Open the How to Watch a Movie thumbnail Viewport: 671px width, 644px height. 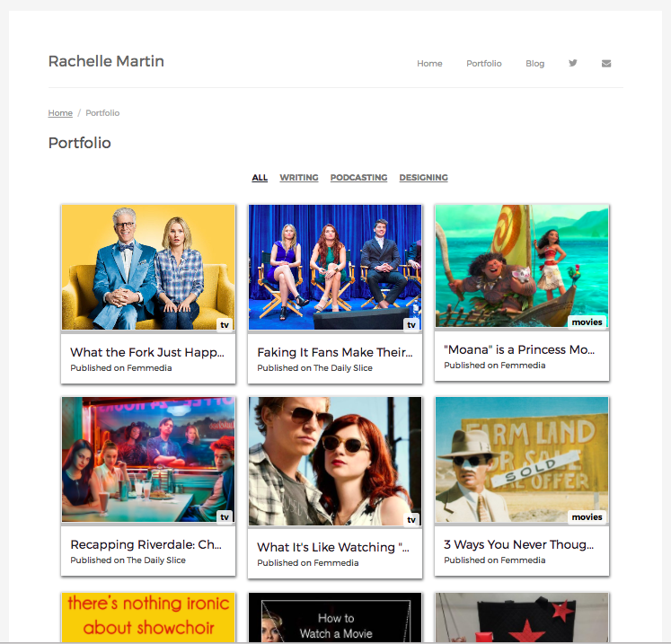pos(335,617)
